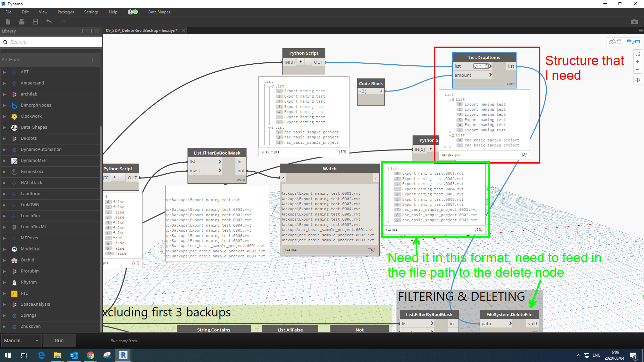This screenshot has height=362, width=644.
Task: Undo the last action with the toolbar arrow
Action: [x=49, y=22]
